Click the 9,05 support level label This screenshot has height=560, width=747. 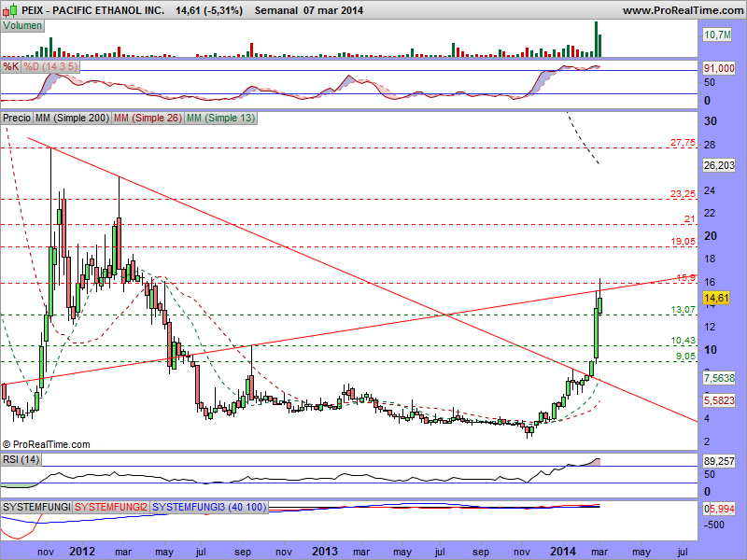coord(685,357)
